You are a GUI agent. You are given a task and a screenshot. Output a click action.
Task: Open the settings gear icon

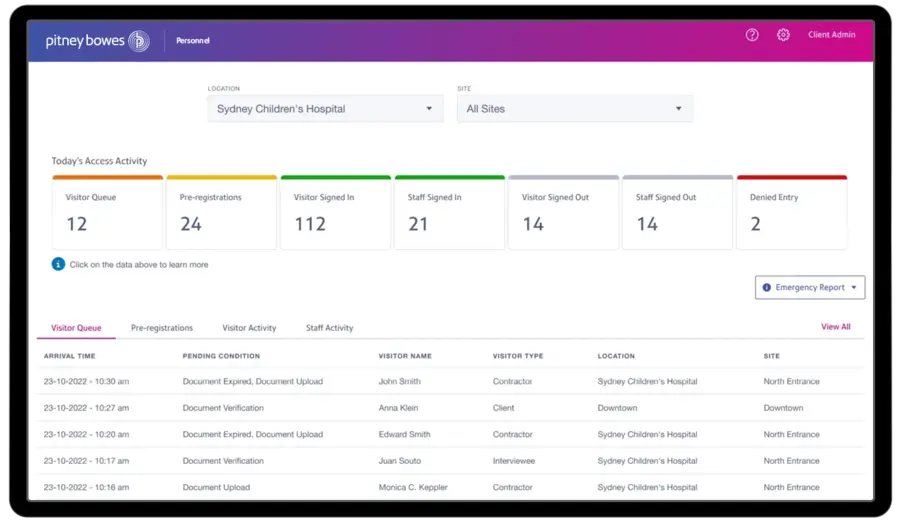pos(783,35)
